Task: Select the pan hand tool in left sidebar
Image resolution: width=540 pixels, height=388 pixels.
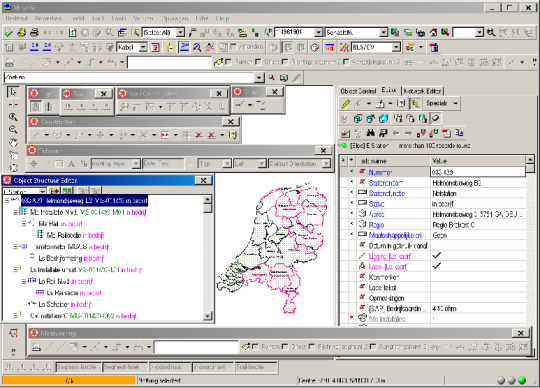Action: [13, 142]
